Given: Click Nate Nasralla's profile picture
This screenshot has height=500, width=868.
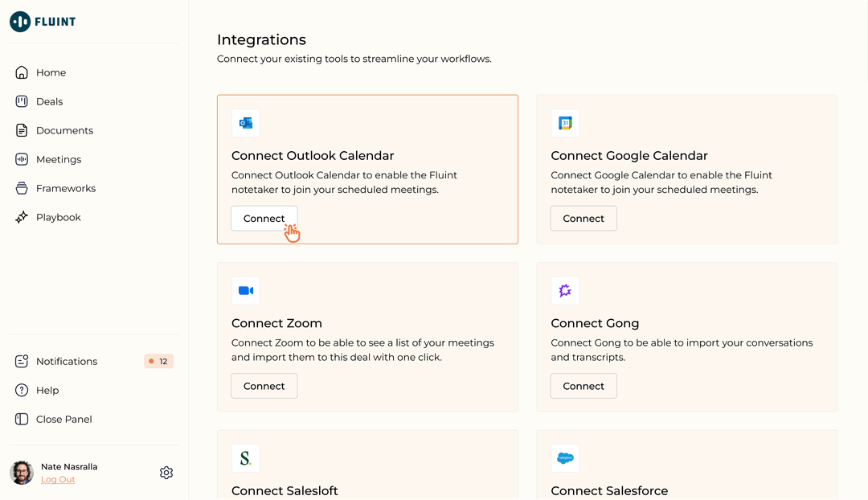Looking at the screenshot, I should [x=22, y=472].
